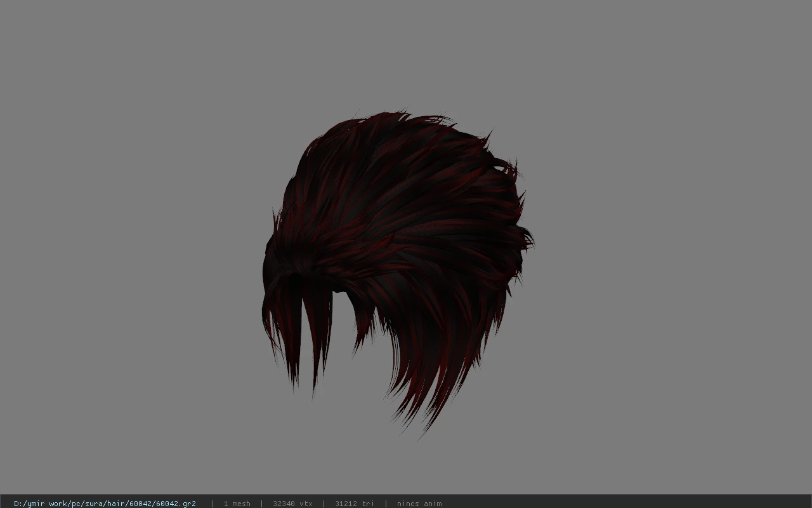Screen dimensions: 812x508
Task: Click the '31212 tri' triangle count
Action: [355, 504]
